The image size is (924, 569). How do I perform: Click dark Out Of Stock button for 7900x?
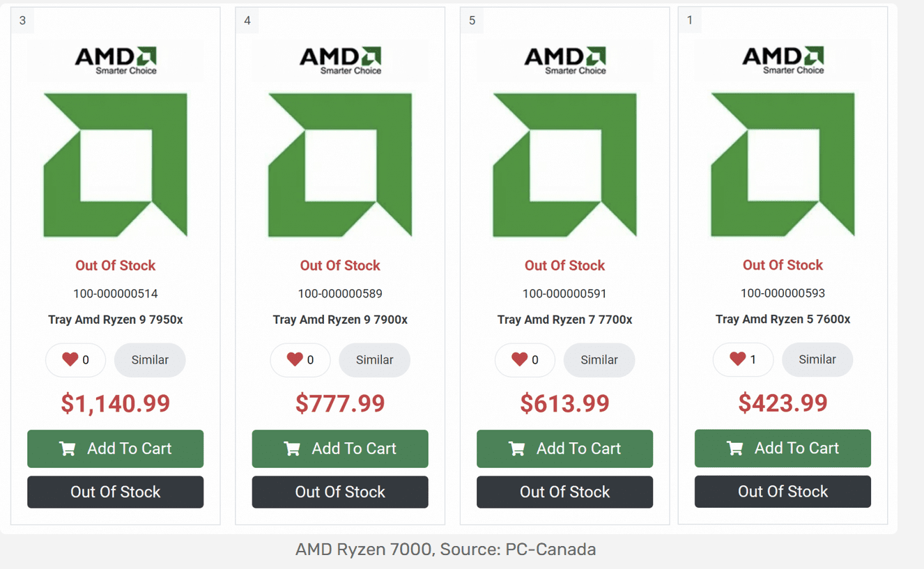coord(340,492)
